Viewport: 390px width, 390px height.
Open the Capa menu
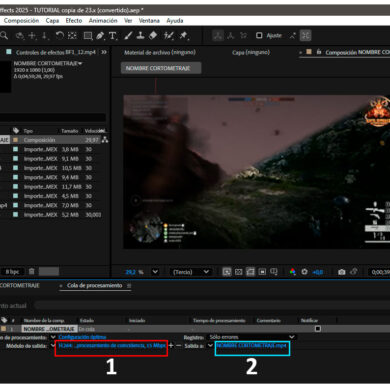52,21
